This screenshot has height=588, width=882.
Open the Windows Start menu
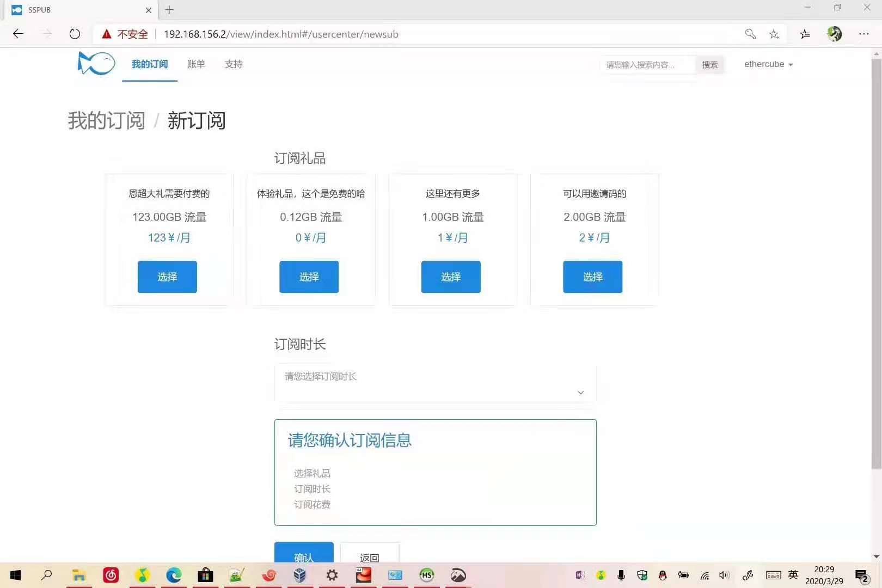[15, 575]
